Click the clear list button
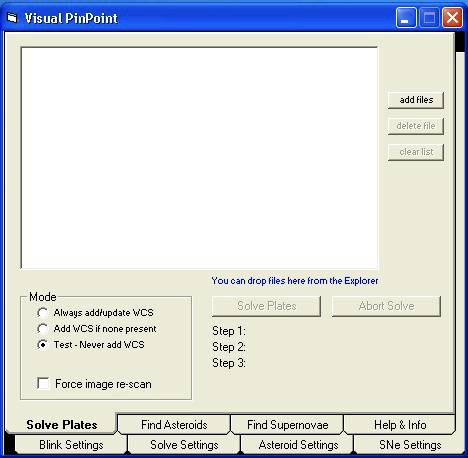The image size is (468, 458). click(416, 152)
